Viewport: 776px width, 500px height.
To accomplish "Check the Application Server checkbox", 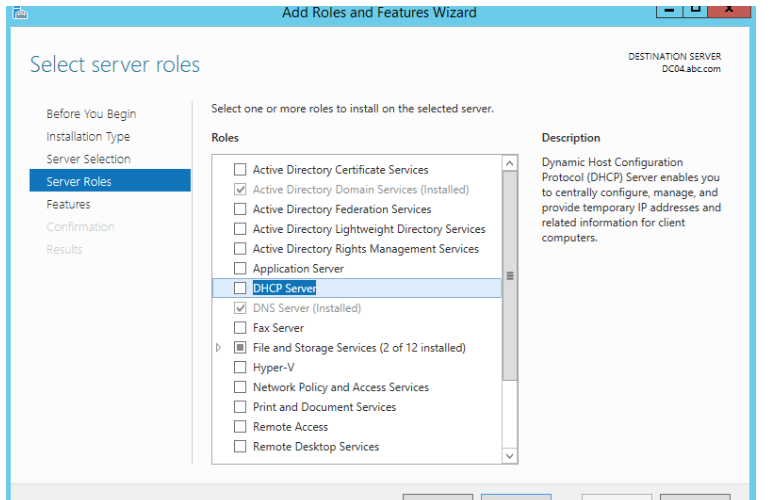I will pyautogui.click(x=239, y=269).
